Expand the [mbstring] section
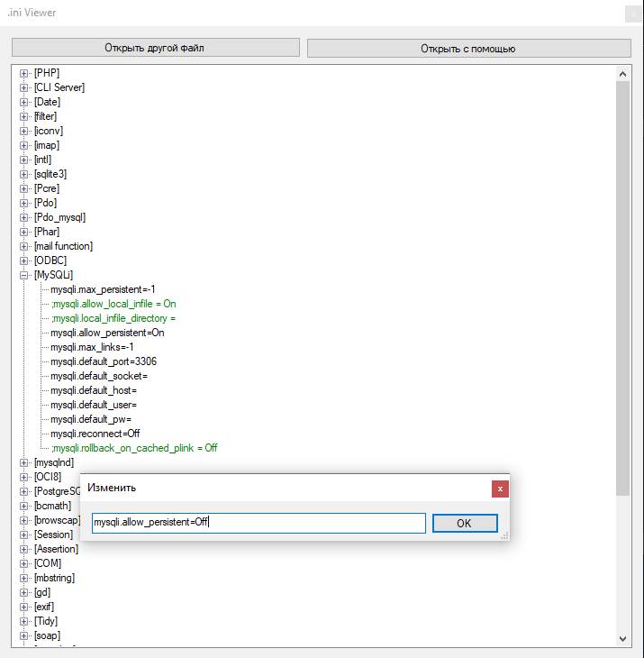This screenshot has height=658, width=644. [24, 579]
